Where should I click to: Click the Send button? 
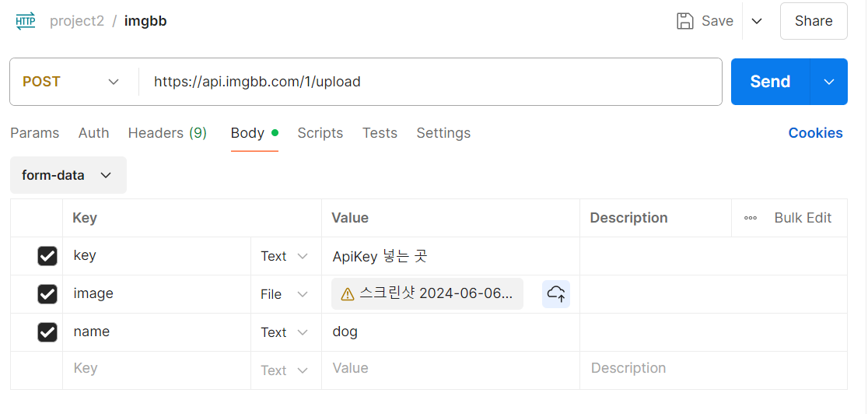(770, 82)
